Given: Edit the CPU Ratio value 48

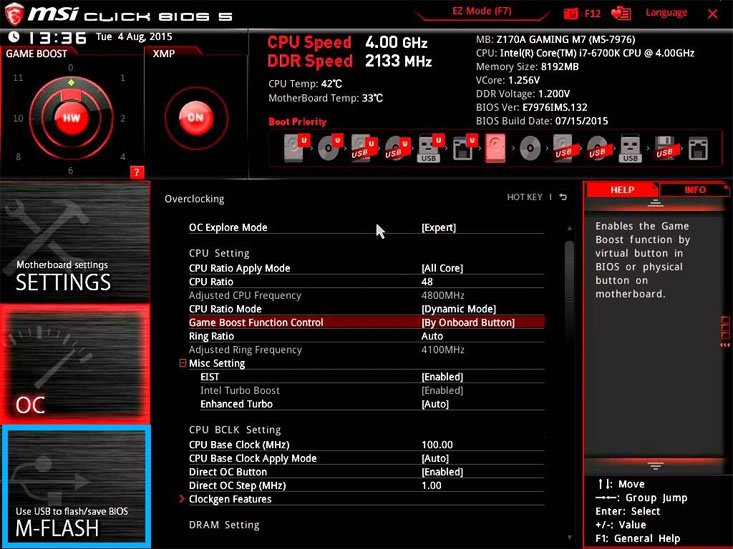Looking at the screenshot, I should coord(427,282).
